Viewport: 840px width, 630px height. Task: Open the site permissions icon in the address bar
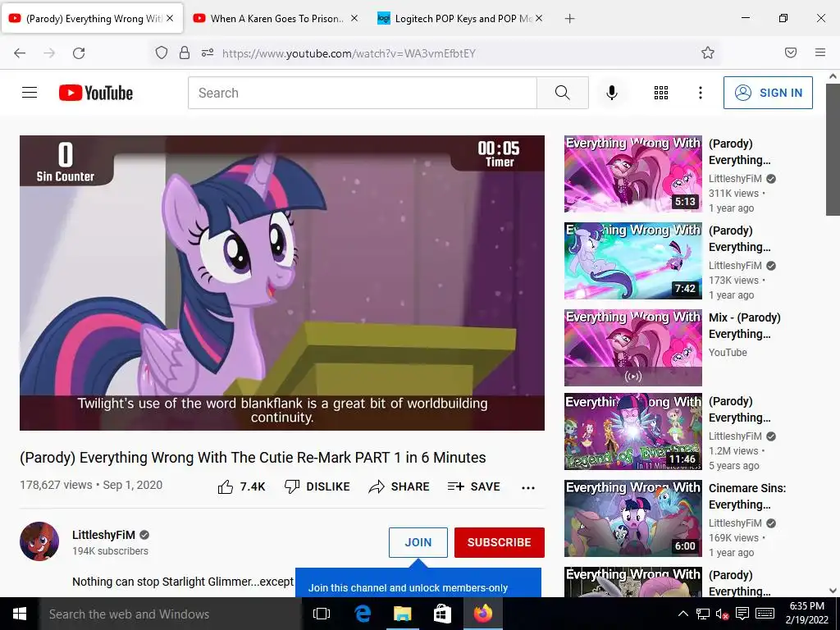(208, 52)
